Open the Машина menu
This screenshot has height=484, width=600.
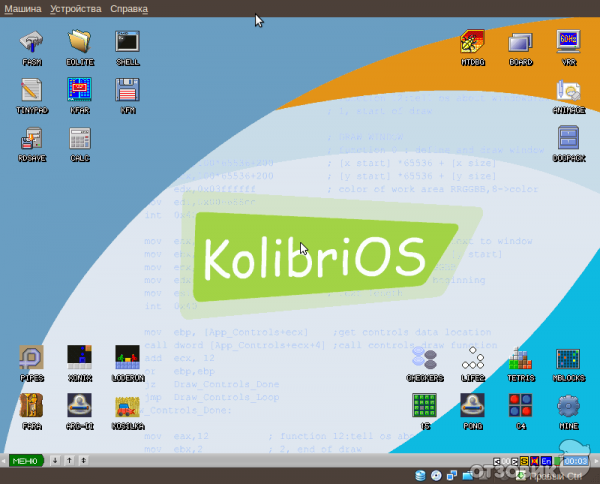[x=23, y=8]
